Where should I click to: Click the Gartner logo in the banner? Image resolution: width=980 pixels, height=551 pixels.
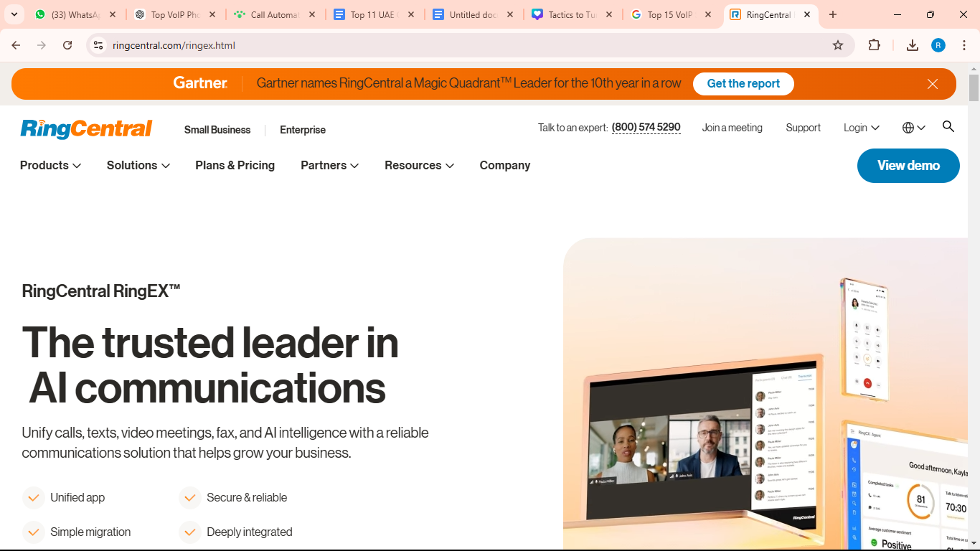tap(199, 83)
